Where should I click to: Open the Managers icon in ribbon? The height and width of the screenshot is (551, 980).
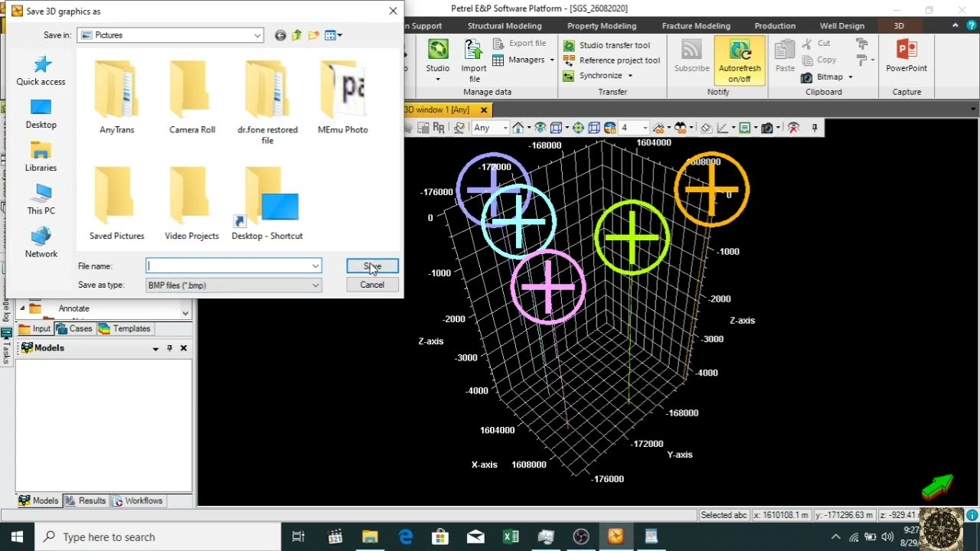coord(498,60)
